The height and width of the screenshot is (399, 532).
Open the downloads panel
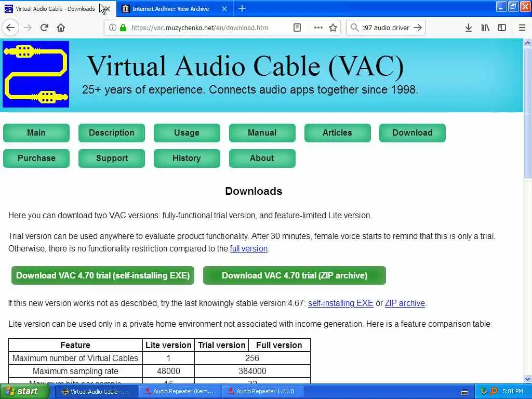coord(469,28)
